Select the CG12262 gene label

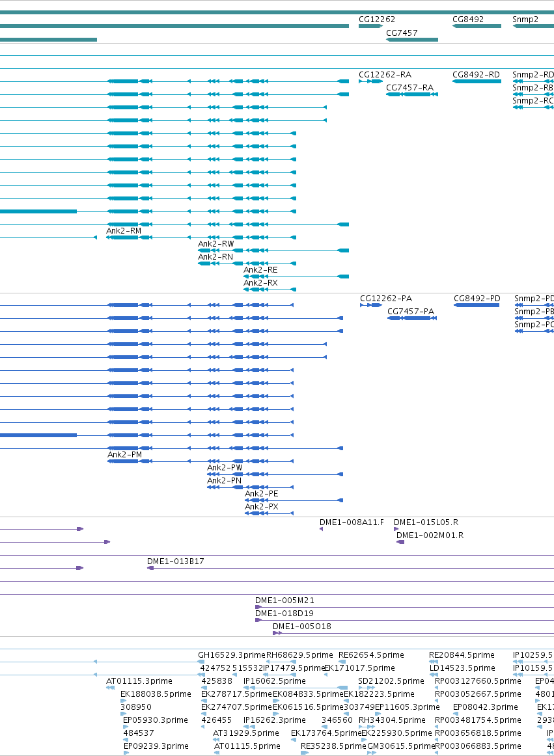point(377,20)
